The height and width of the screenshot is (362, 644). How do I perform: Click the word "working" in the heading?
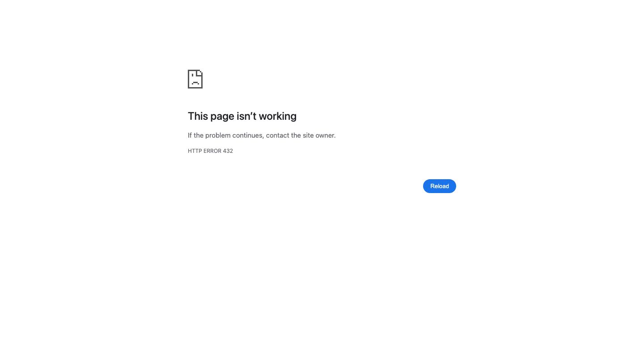click(x=278, y=116)
